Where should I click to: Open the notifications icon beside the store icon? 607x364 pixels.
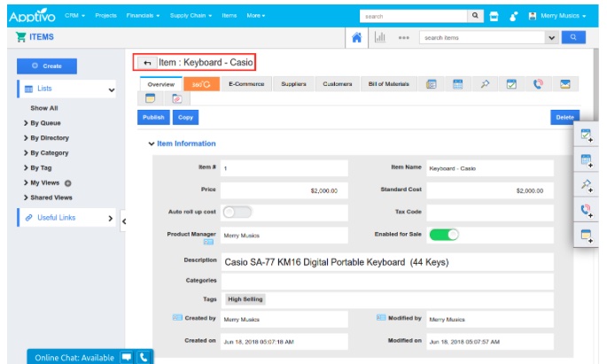click(513, 16)
